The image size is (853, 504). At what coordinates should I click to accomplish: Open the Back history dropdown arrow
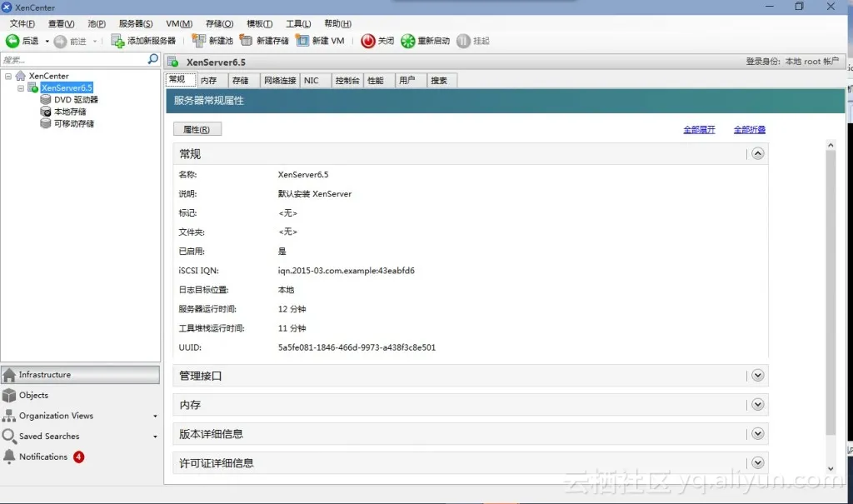47,42
